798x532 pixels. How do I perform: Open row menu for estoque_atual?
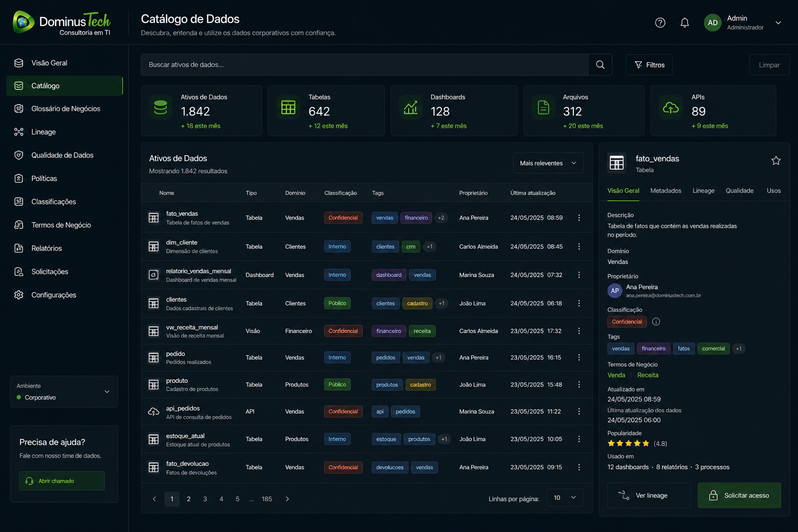click(579, 439)
